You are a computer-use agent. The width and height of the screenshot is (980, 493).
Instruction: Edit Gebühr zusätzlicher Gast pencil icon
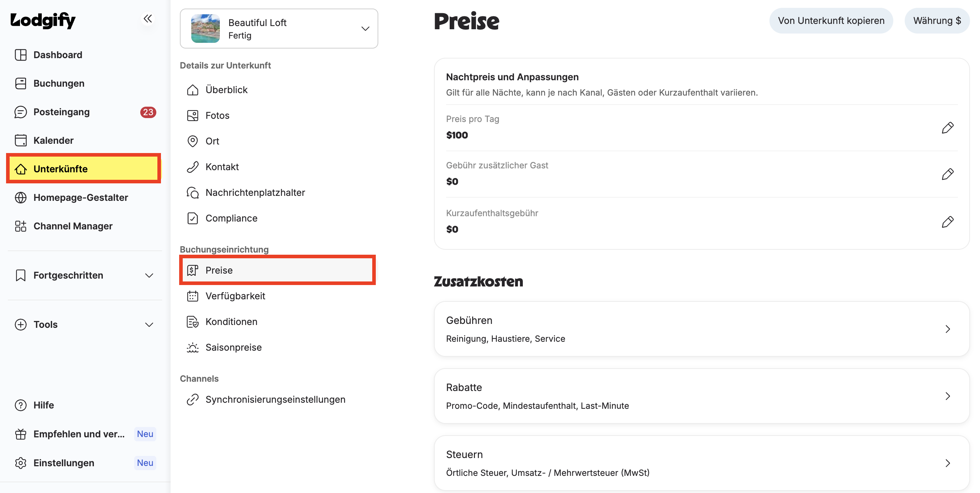(x=947, y=174)
